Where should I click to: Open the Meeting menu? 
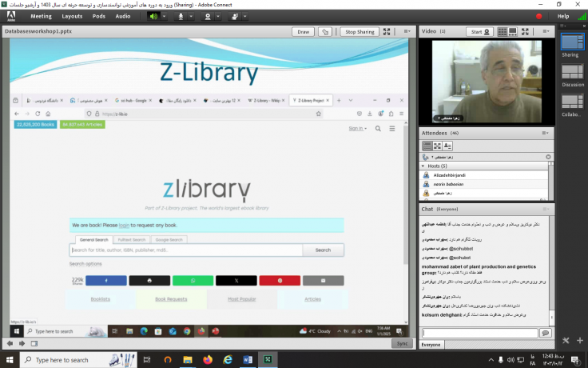41,16
